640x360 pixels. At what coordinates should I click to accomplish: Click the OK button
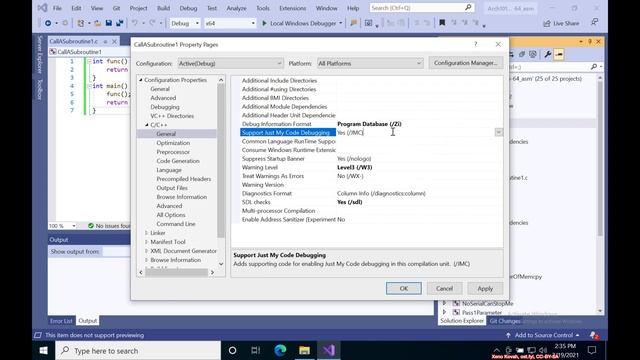coord(404,288)
